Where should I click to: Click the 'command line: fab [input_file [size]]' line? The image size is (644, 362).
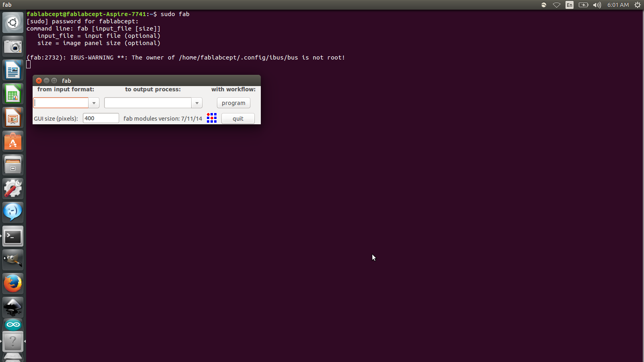pos(93,29)
